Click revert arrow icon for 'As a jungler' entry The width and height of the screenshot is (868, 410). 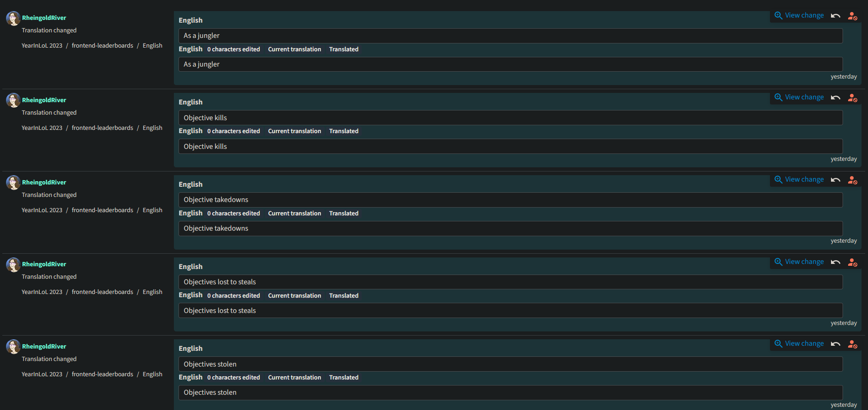[x=835, y=16]
